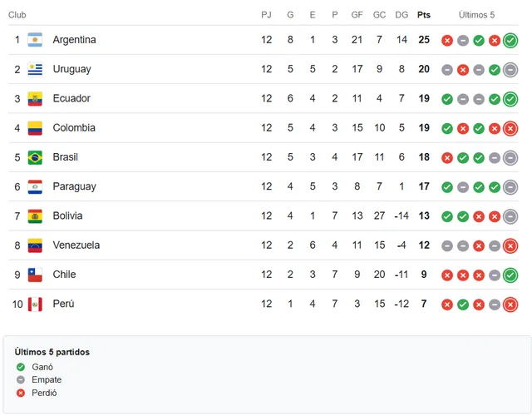The image size is (532, 416).
Task: Click the Argentina flag icon
Action: (x=35, y=40)
